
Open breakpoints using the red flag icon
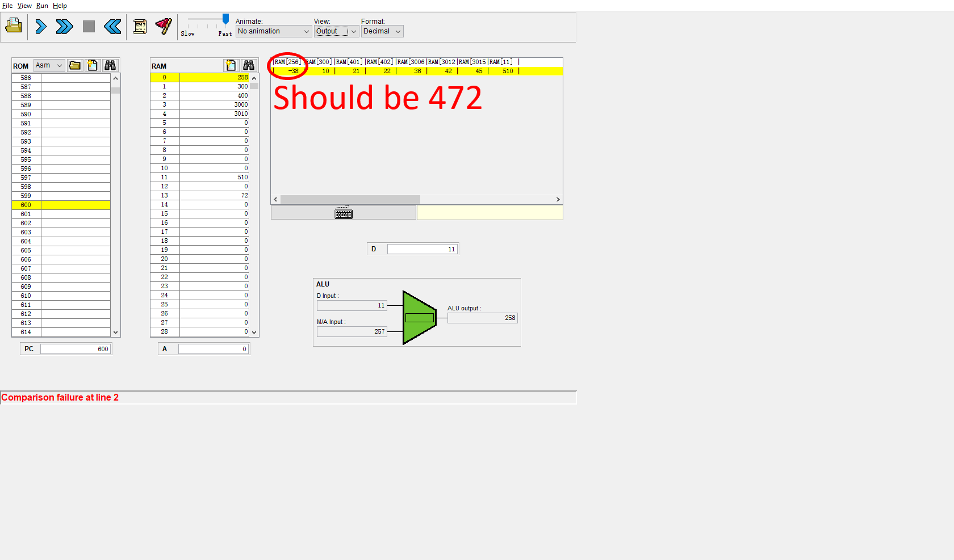tap(164, 26)
